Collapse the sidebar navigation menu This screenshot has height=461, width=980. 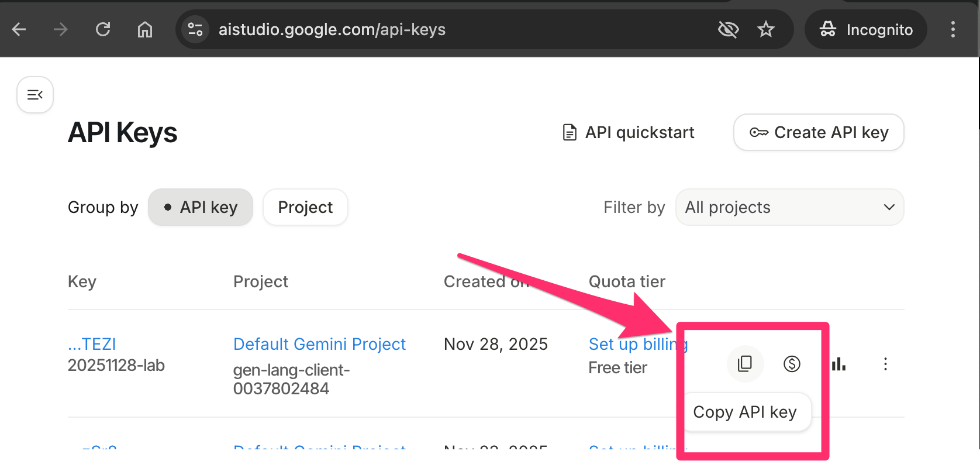35,95
